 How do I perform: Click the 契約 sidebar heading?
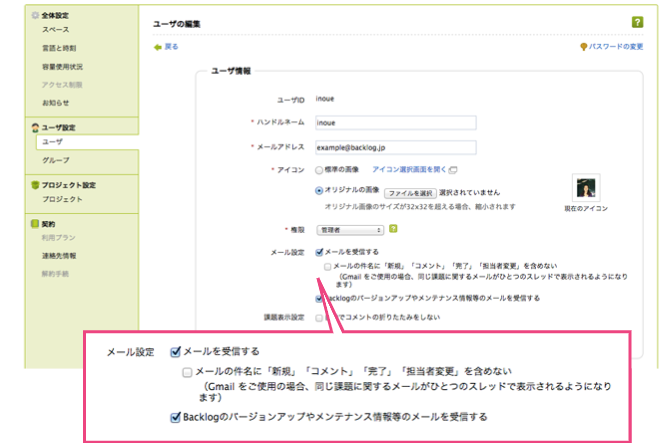click(x=48, y=224)
